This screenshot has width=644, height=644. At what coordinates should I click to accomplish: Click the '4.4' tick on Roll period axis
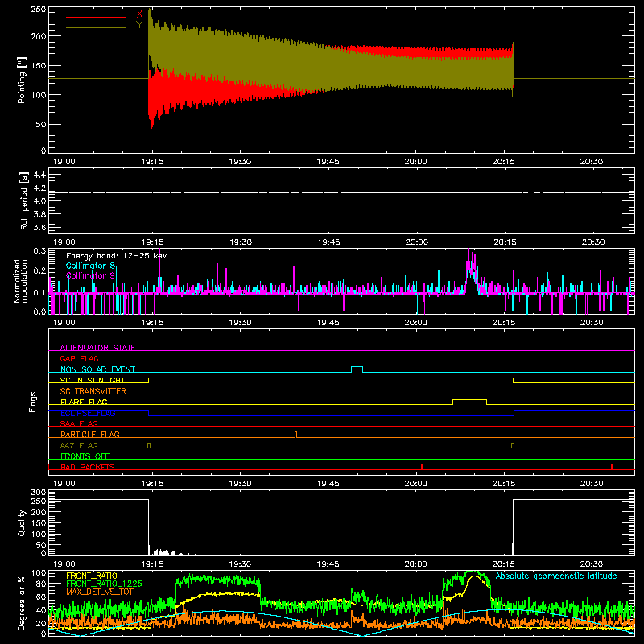(39, 175)
